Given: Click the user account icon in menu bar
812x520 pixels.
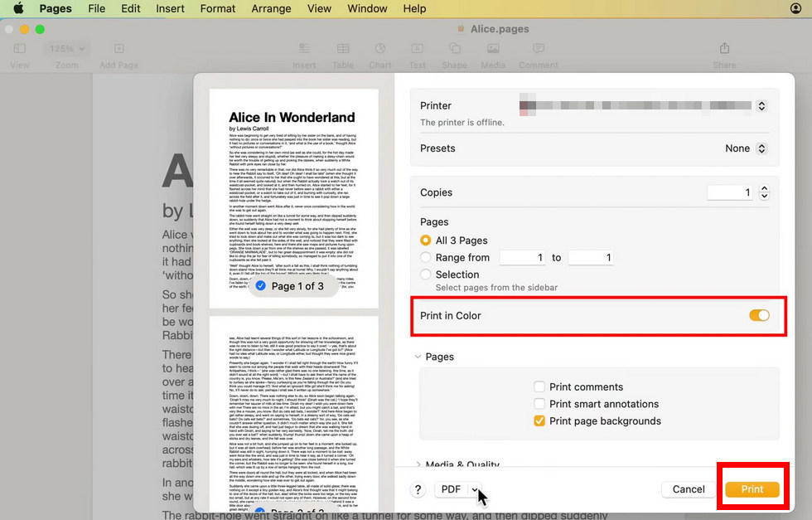Looking at the screenshot, I should click(796, 8).
